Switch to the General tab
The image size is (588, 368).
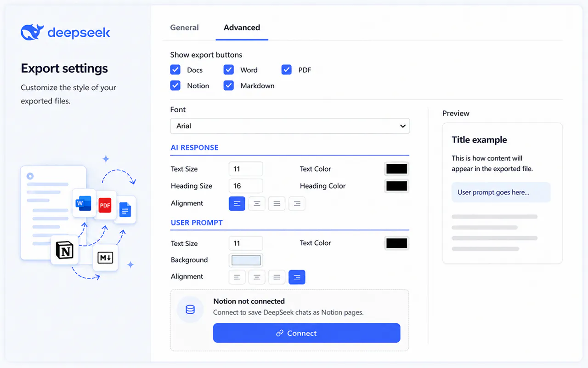click(x=184, y=28)
